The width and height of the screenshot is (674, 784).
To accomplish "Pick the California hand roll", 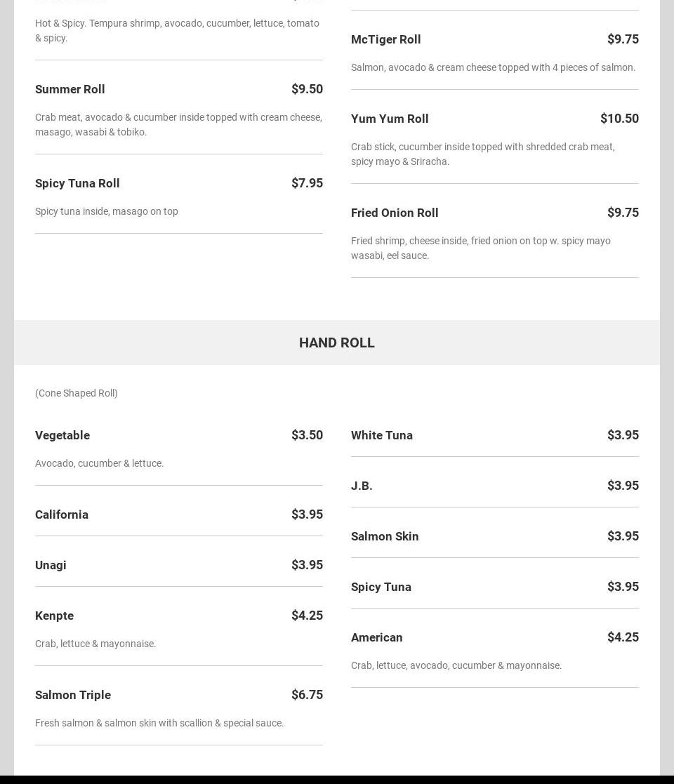I will (x=62, y=514).
